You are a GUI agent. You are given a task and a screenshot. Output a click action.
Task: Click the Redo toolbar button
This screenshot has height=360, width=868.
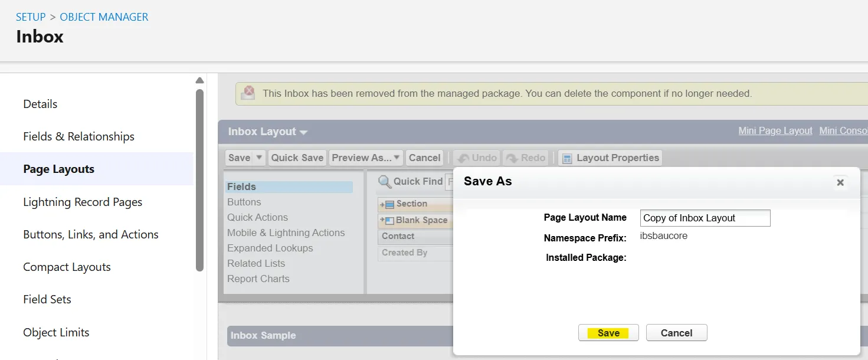coord(525,158)
